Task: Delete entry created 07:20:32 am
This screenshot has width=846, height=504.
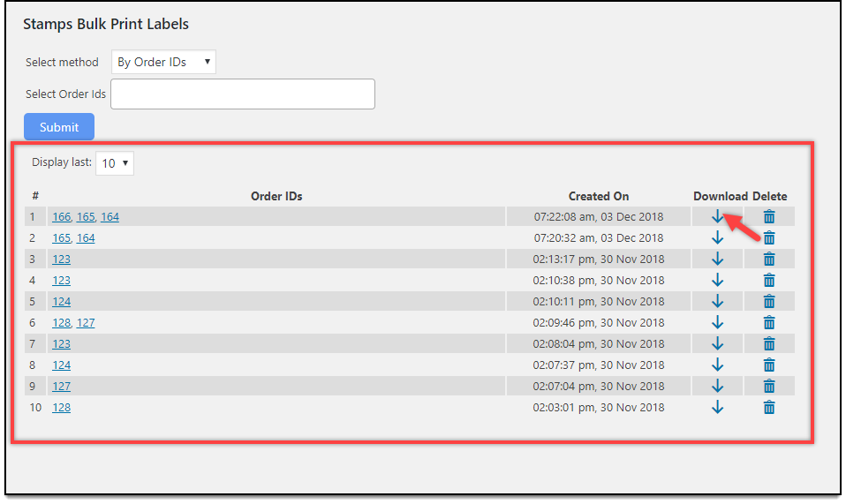Action: click(769, 237)
